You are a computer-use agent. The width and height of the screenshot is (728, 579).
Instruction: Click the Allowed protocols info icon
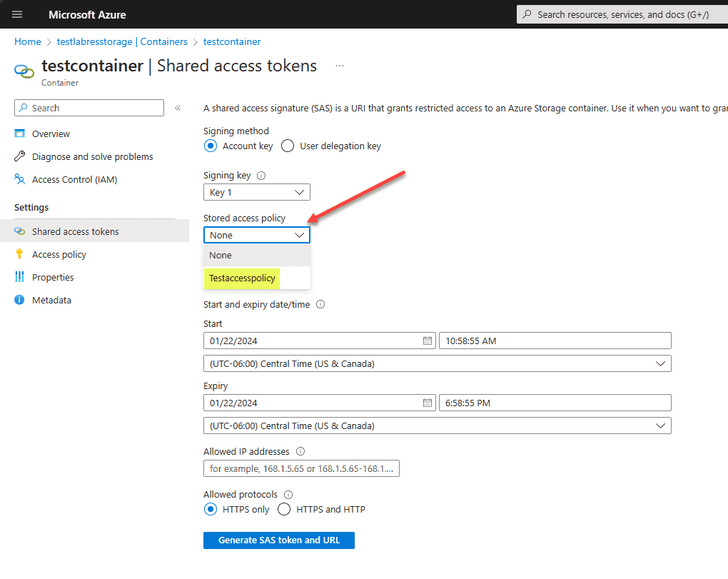pos(288,495)
